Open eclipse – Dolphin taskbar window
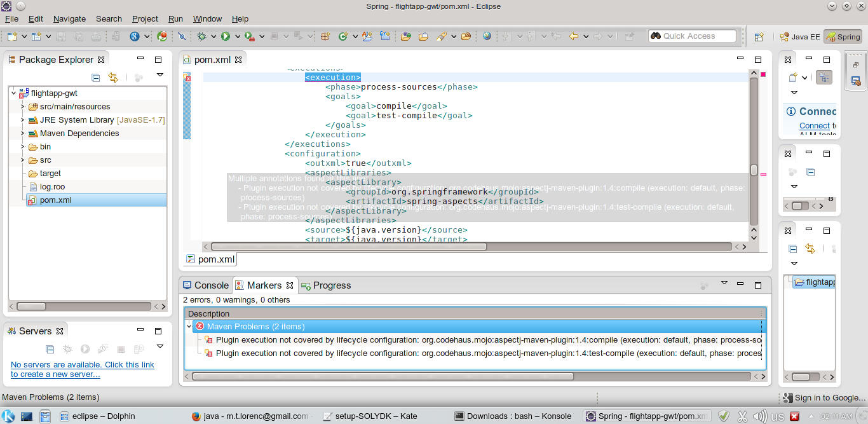Image resolution: width=868 pixels, height=424 pixels. point(97,416)
